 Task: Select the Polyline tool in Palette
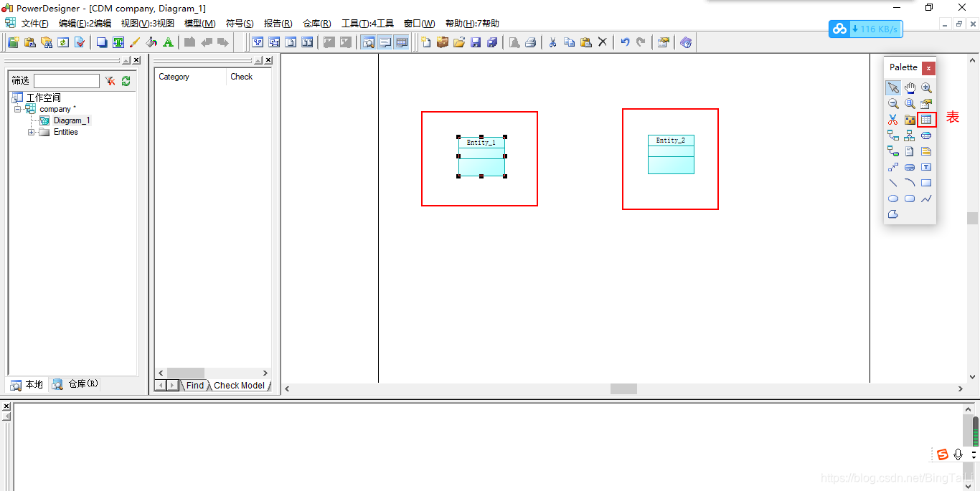click(x=926, y=199)
